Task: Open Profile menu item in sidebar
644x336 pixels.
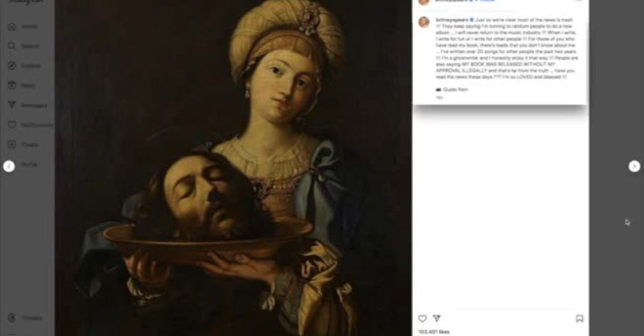Action: pos(29,164)
